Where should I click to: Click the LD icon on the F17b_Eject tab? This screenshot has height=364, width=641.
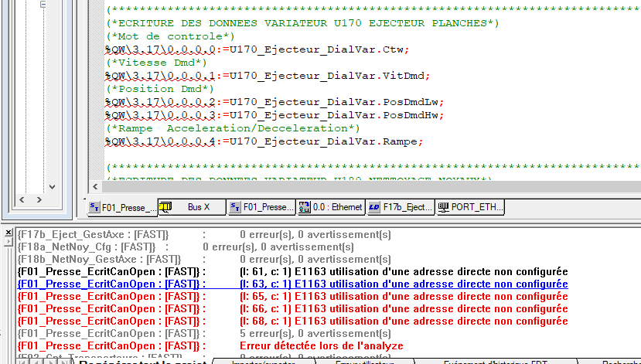(x=373, y=207)
